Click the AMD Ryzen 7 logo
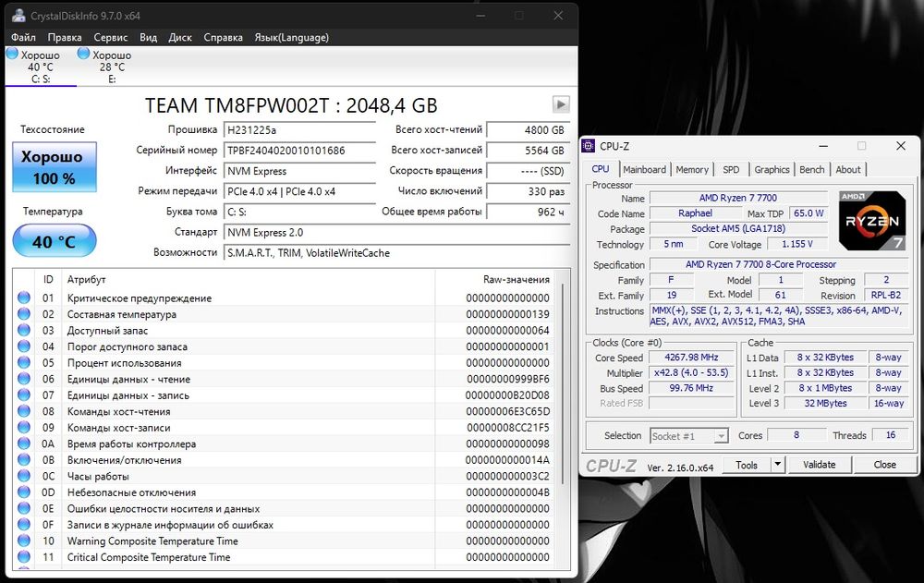The image size is (924, 583). click(871, 220)
